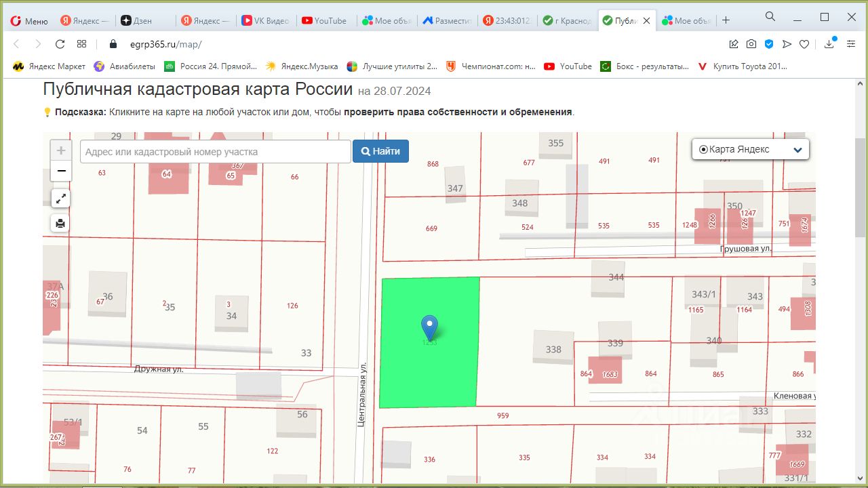Viewport: 868px width, 488px height.
Task: Print the map with the printer icon
Action: coord(61,223)
